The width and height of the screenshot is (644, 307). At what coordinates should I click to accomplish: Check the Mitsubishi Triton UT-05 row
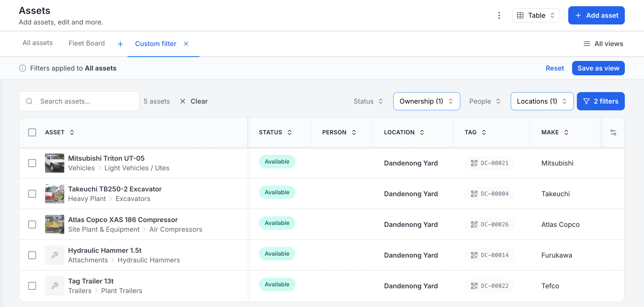point(32,163)
